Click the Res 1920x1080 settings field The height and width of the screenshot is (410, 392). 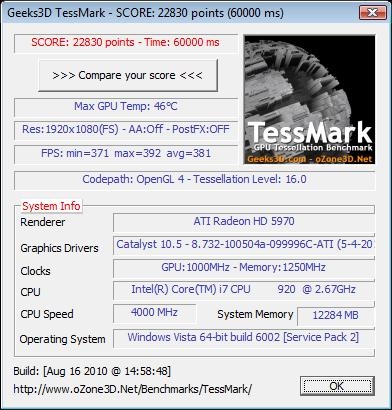point(126,130)
